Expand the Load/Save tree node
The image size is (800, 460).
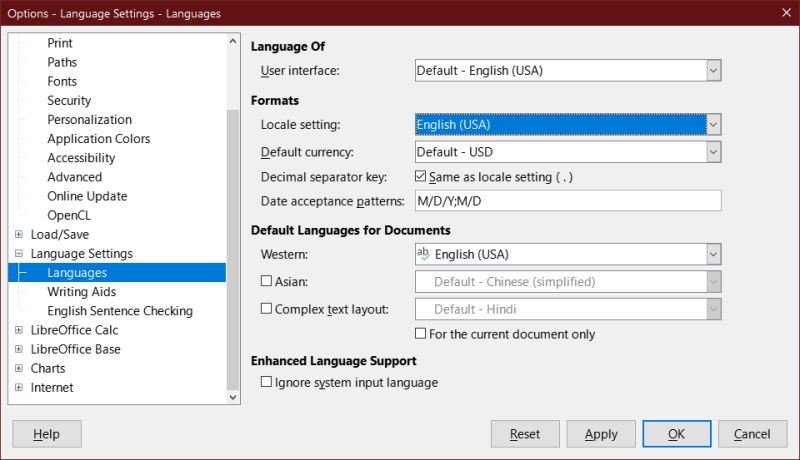click(19, 234)
